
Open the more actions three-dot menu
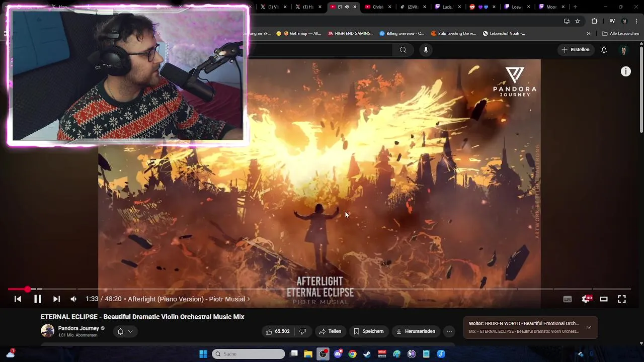449,331
